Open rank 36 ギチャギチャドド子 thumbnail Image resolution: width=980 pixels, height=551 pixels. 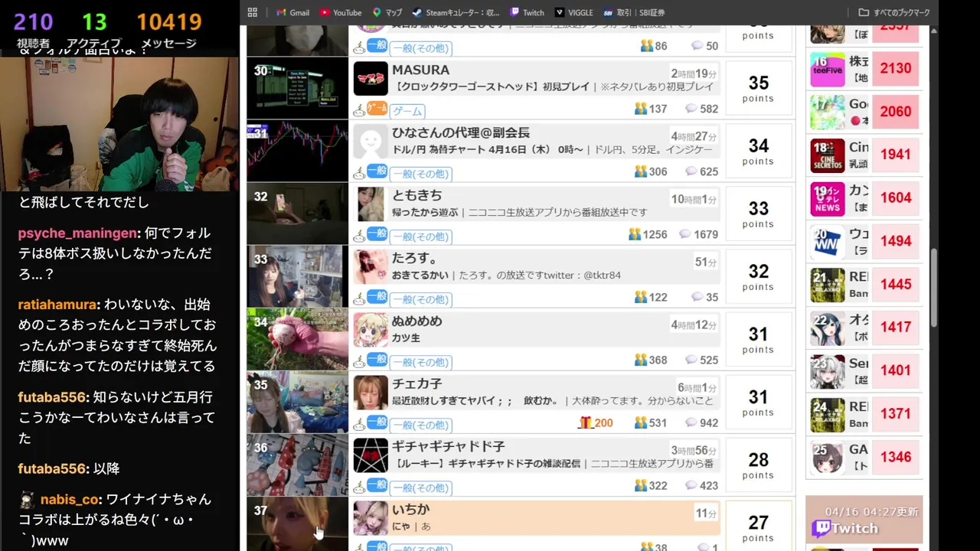(297, 465)
